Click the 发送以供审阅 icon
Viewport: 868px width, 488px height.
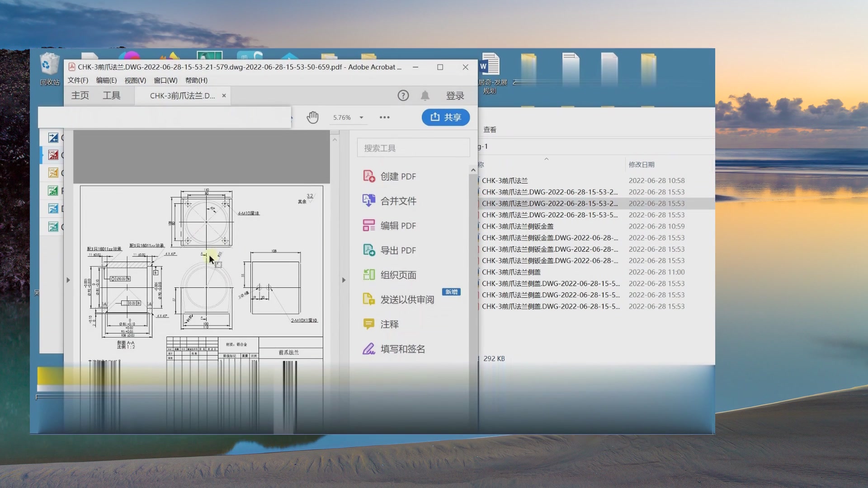coord(369,299)
